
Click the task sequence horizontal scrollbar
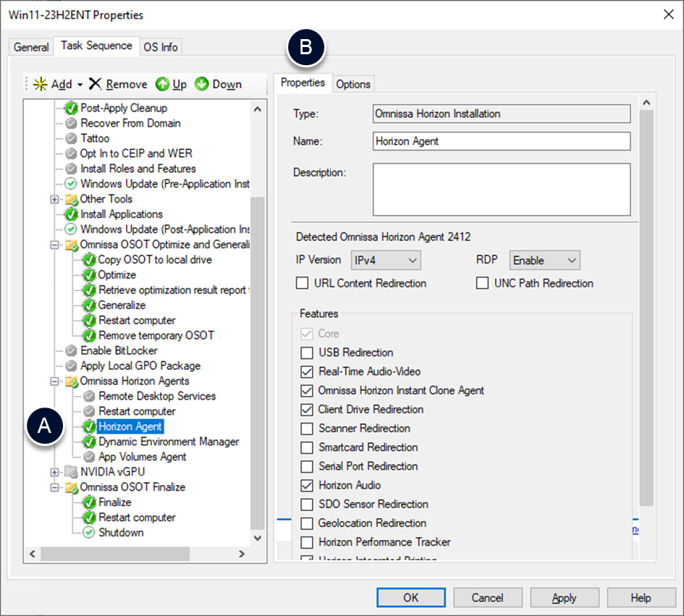(x=116, y=554)
